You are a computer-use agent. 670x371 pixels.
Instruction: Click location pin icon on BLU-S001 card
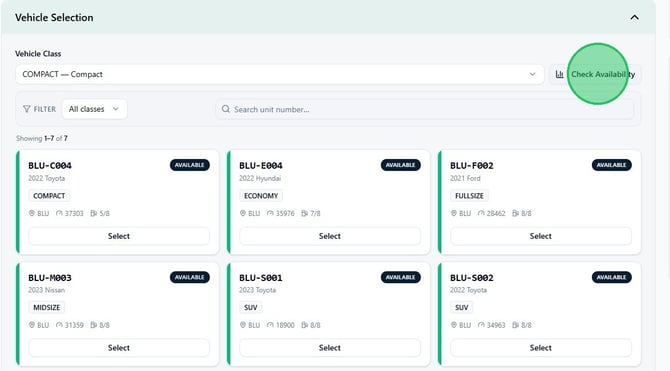[243, 325]
